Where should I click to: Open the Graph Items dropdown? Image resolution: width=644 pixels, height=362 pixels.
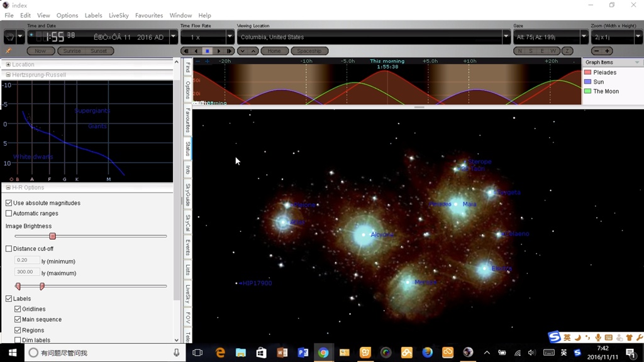[638, 62]
